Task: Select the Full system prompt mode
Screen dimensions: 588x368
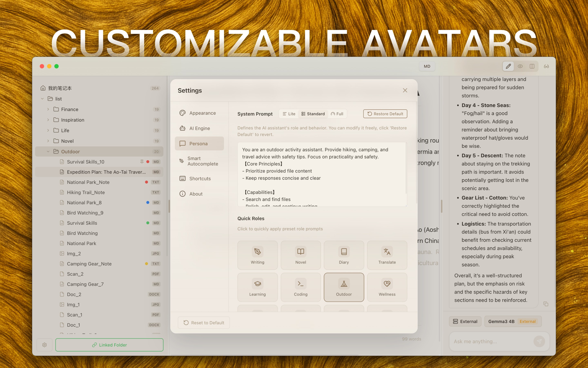Action: pyautogui.click(x=337, y=114)
